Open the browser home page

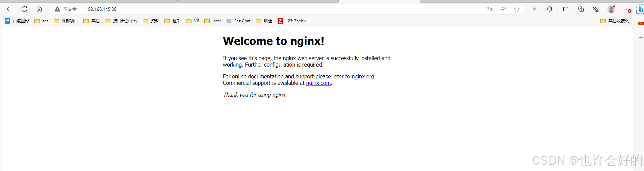pos(39,9)
